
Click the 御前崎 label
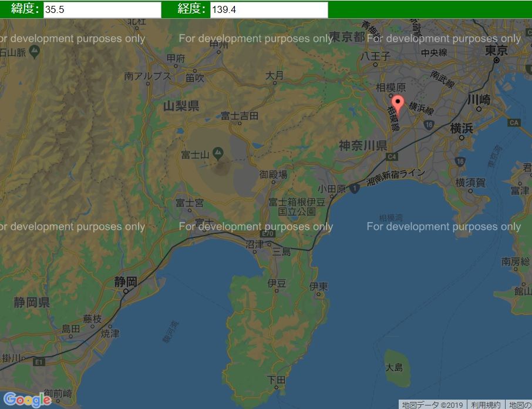[x=58, y=393]
